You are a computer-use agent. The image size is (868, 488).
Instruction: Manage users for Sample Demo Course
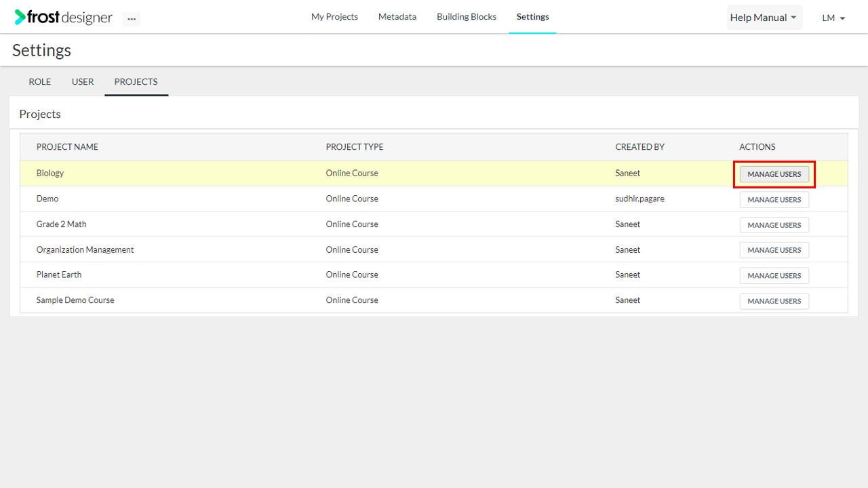point(774,301)
